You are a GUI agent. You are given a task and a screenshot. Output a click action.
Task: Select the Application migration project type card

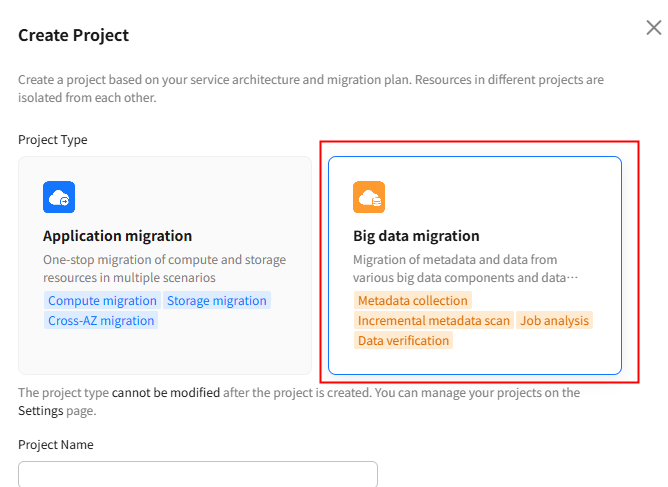165,265
